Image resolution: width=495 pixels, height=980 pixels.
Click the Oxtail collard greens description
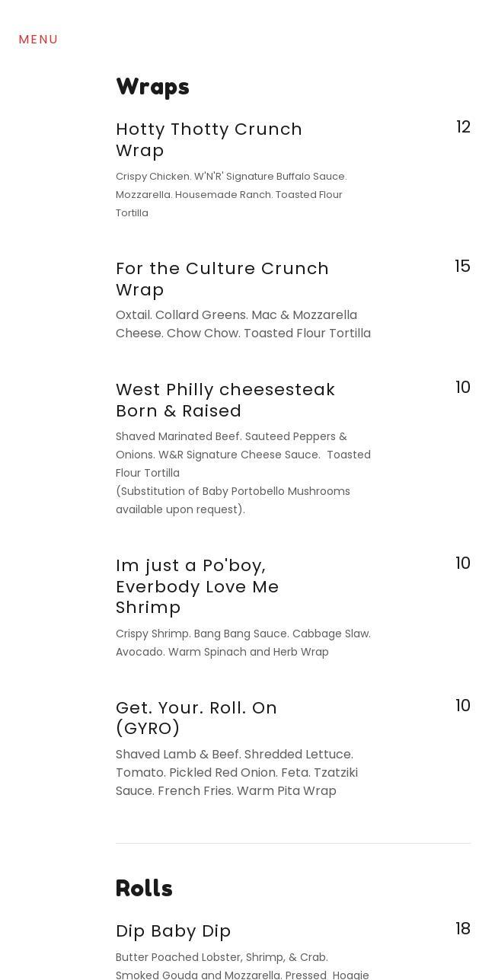coord(243,324)
